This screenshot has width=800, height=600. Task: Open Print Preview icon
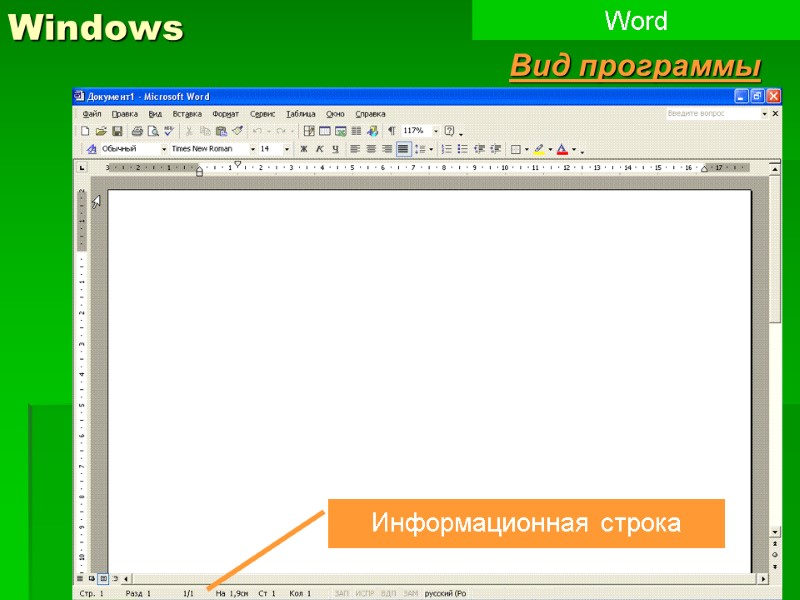(x=153, y=131)
